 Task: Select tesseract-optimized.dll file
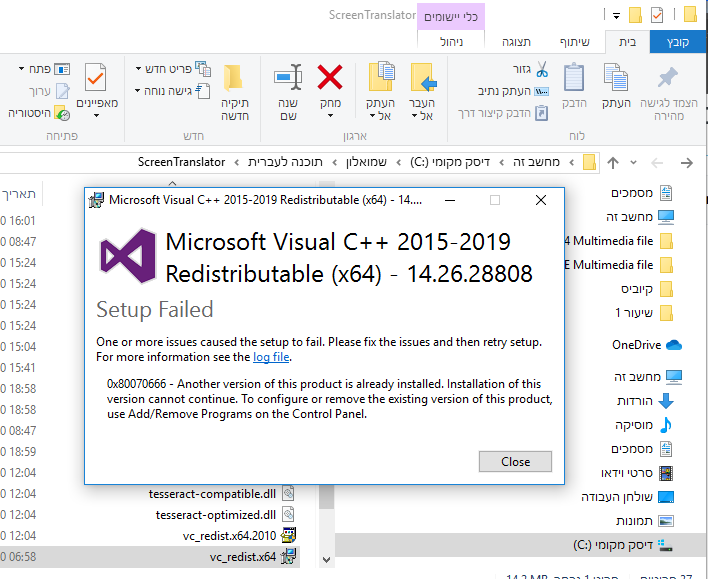point(150,515)
